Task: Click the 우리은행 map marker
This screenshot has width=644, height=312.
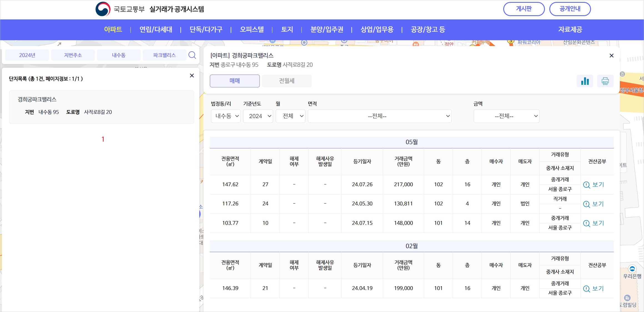Action: [632, 269]
